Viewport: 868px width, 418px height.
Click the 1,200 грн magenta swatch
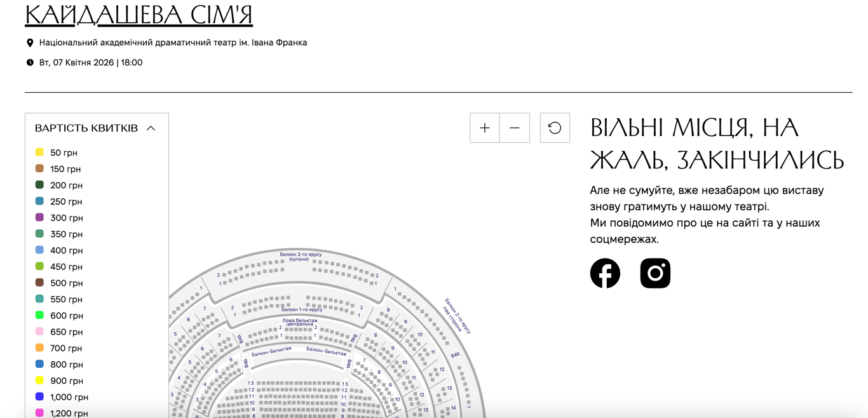pyautogui.click(x=39, y=413)
